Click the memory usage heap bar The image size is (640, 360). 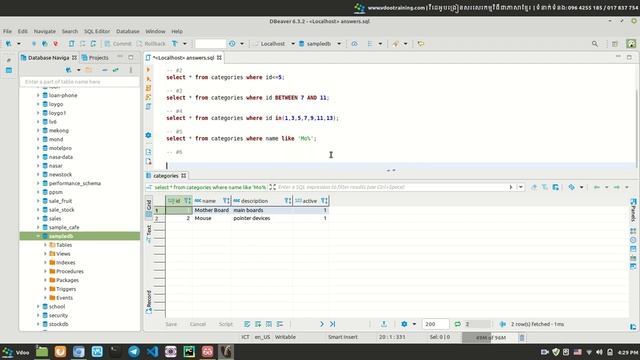click(x=490, y=338)
